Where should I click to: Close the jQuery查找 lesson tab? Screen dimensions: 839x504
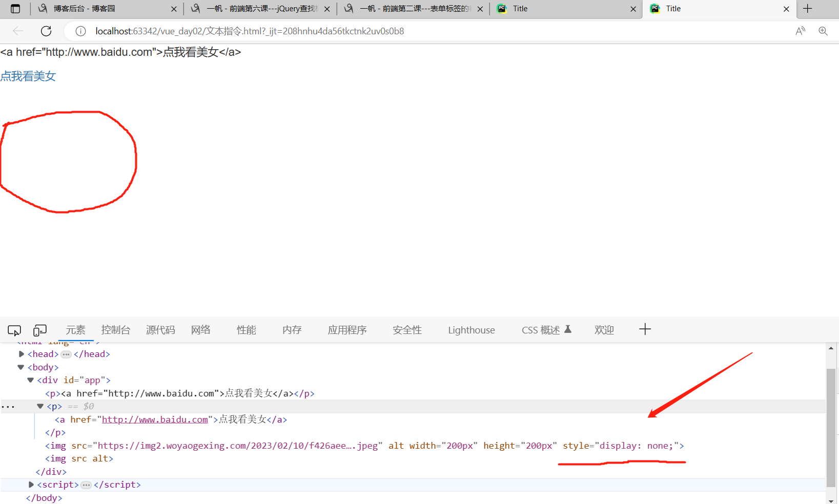point(327,9)
